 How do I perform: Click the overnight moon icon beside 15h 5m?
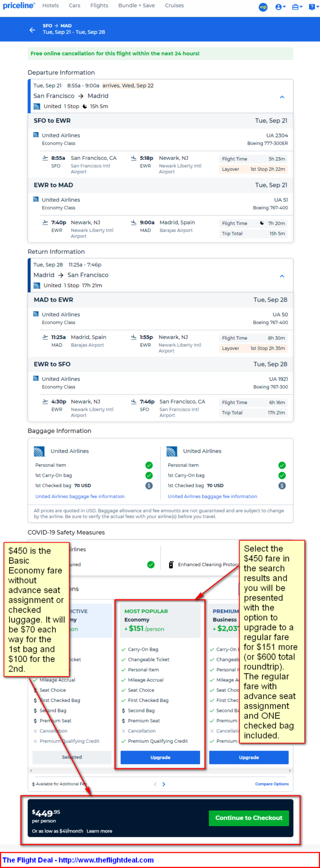point(85,106)
